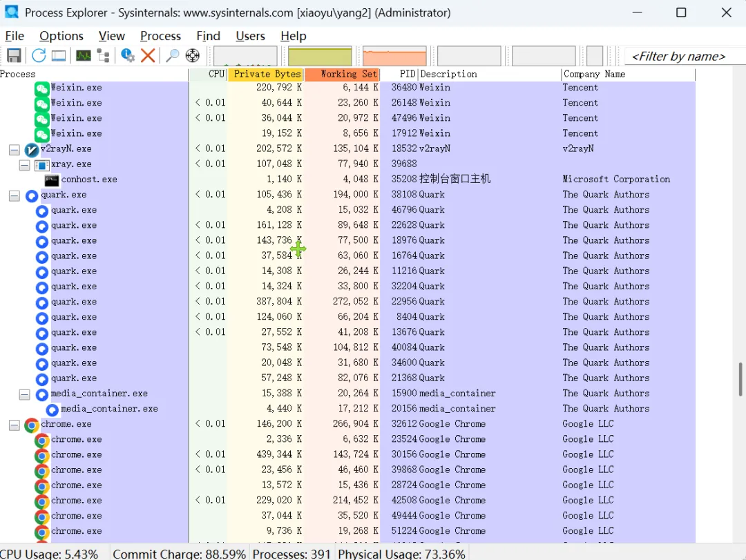Open the Find menu
746x560 pixels.
pos(209,36)
